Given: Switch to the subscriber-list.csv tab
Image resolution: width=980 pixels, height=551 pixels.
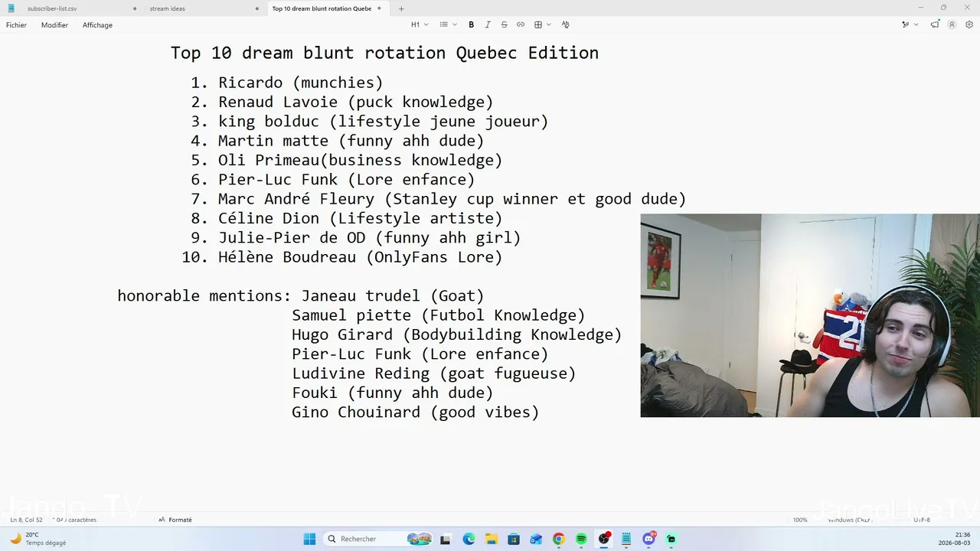Looking at the screenshot, I should point(80,8).
